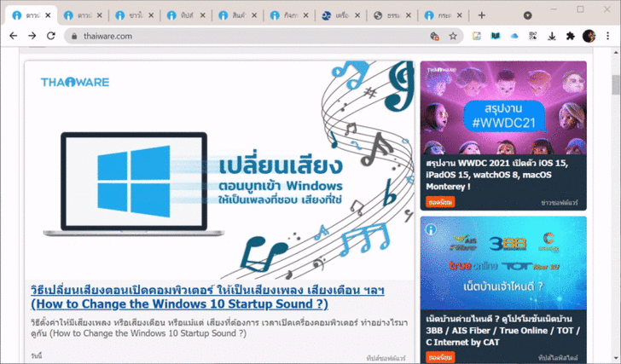Open the blue cloud extension
Image resolution: width=621 pixels, height=364 pixels.
514,37
